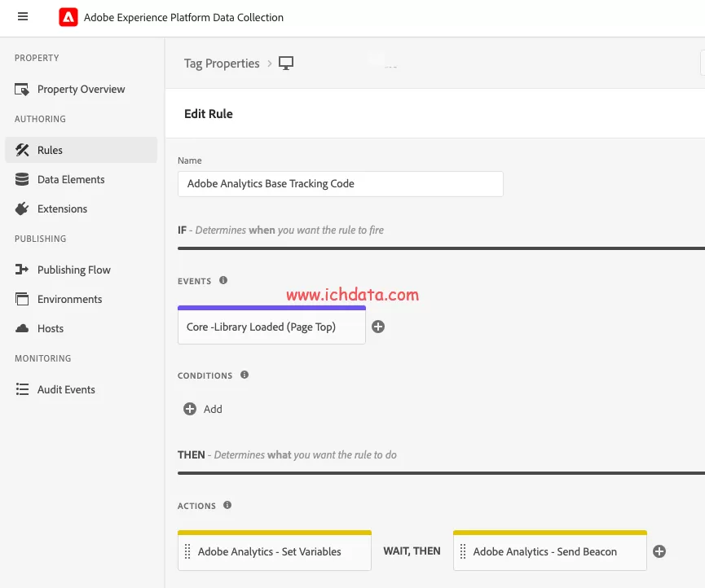Open Adobe Analytics - Send Beacon action
705x588 pixels.
(550, 551)
